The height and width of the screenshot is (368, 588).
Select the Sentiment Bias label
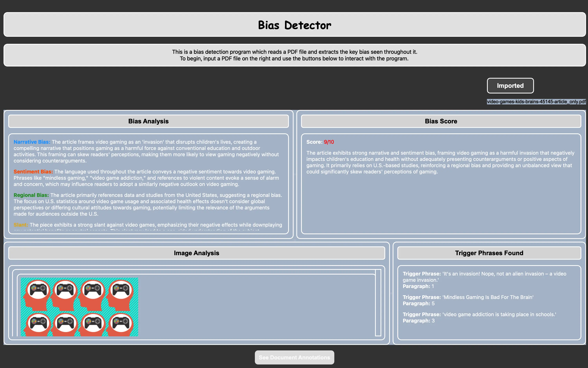[x=33, y=172]
